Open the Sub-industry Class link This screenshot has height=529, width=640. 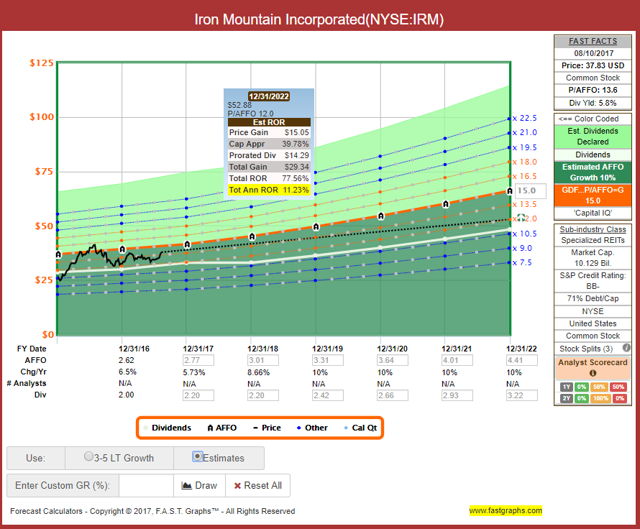pyautogui.click(x=593, y=229)
